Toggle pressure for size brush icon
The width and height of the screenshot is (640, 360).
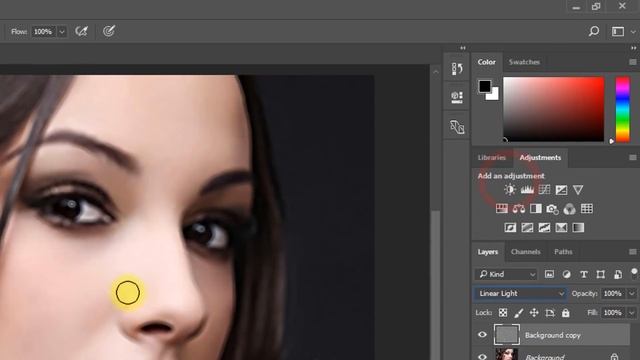click(x=109, y=31)
